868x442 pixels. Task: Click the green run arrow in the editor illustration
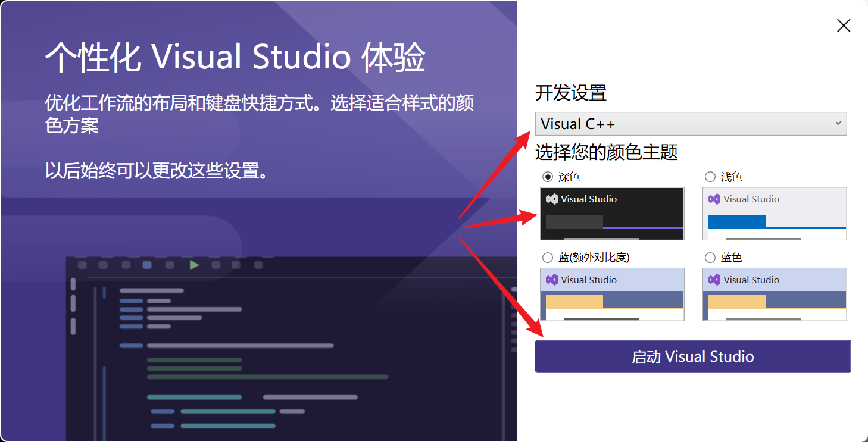(x=193, y=265)
